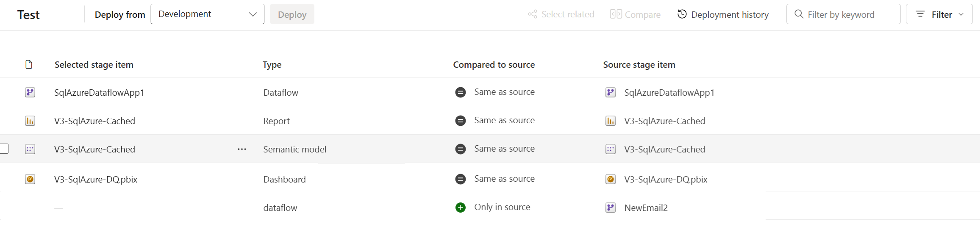Click the Compared to source column header
Image resolution: width=980 pixels, height=227 pixels.
click(494, 65)
